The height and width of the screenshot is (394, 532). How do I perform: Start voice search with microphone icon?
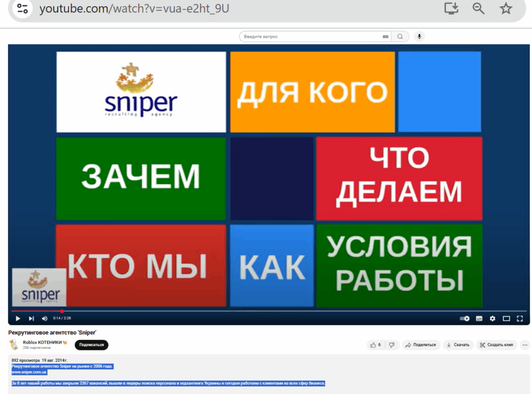(419, 37)
